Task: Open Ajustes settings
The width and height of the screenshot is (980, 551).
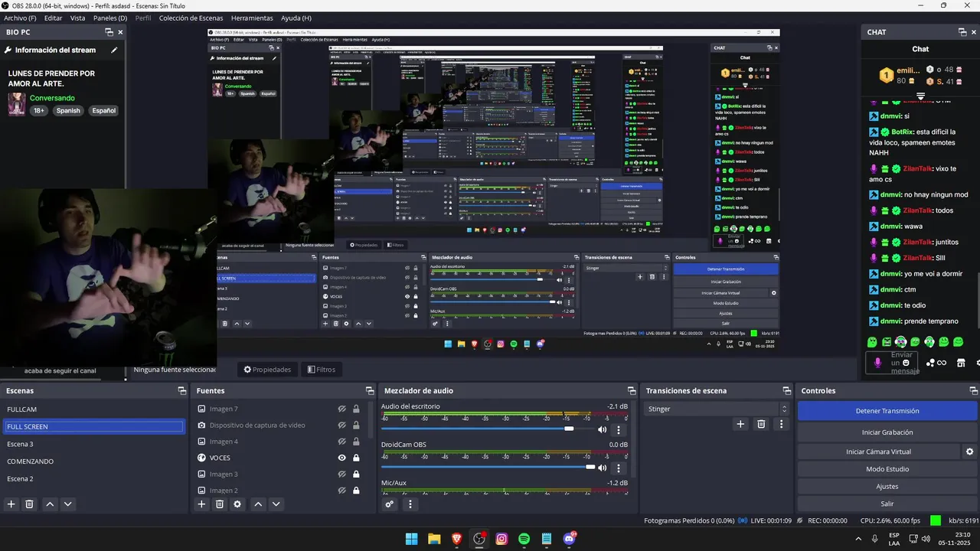Action: (x=887, y=487)
